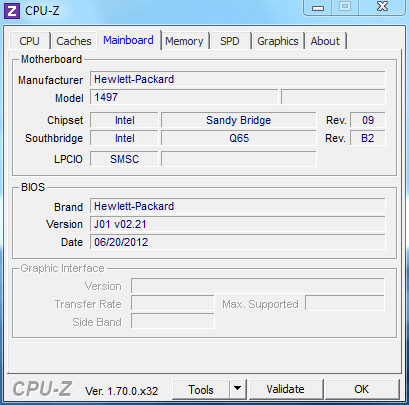Switch to the CPU tab
409x405 pixels.
tap(30, 41)
